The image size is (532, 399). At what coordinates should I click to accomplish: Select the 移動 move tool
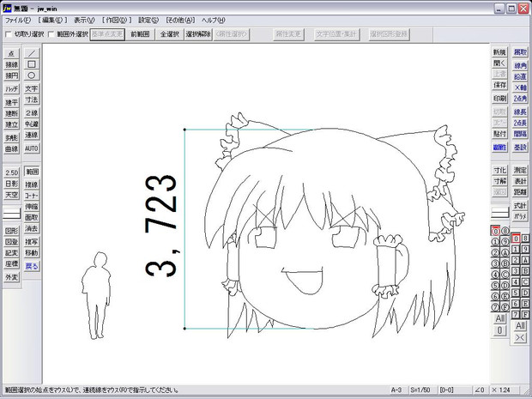coord(32,253)
